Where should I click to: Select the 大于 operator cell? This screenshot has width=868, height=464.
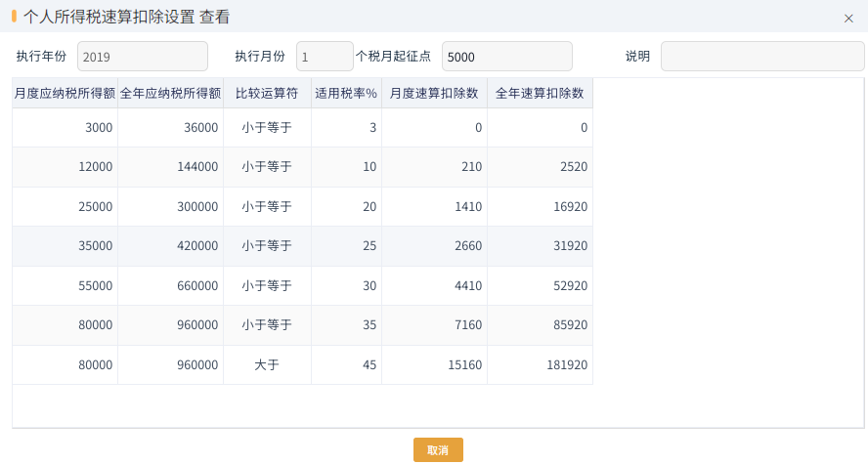pyautogui.click(x=268, y=365)
